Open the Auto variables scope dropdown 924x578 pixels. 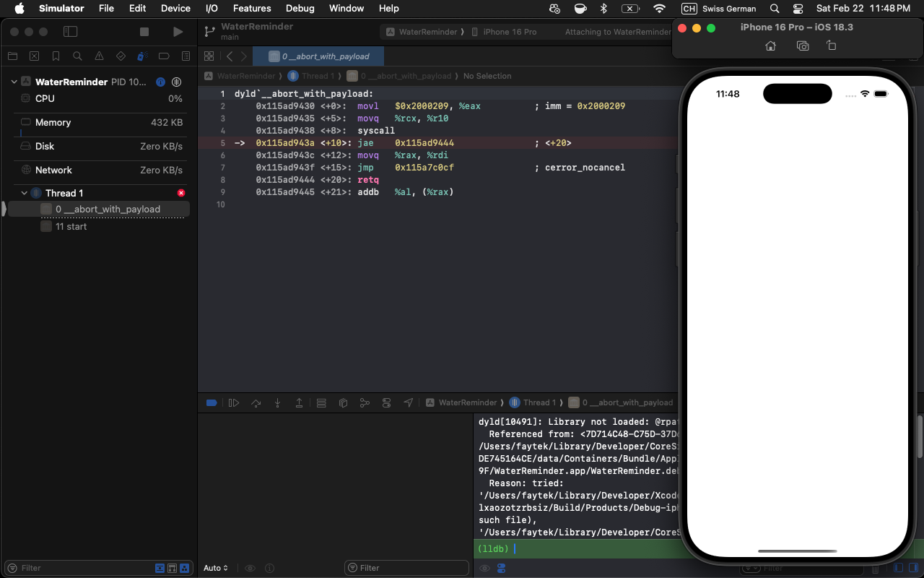coord(216,568)
